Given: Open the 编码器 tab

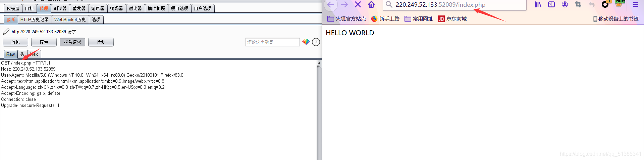Looking at the screenshot, I should pos(117,8).
